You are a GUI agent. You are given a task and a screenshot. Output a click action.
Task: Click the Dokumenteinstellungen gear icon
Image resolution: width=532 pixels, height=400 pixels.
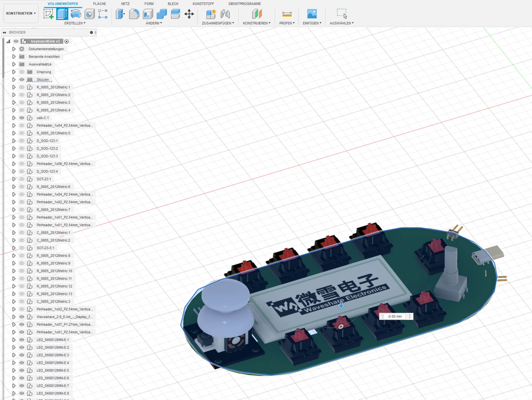point(22,49)
